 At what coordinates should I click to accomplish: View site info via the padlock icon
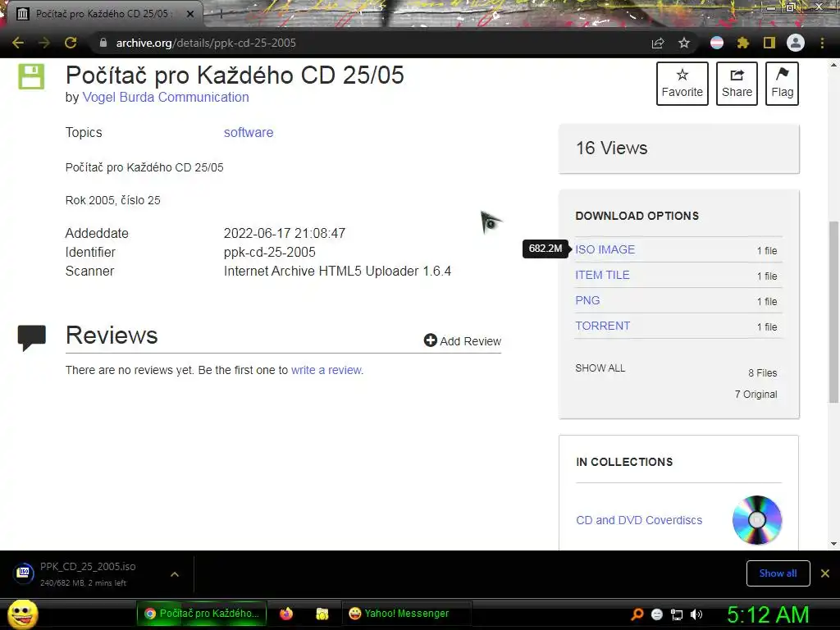(103, 43)
